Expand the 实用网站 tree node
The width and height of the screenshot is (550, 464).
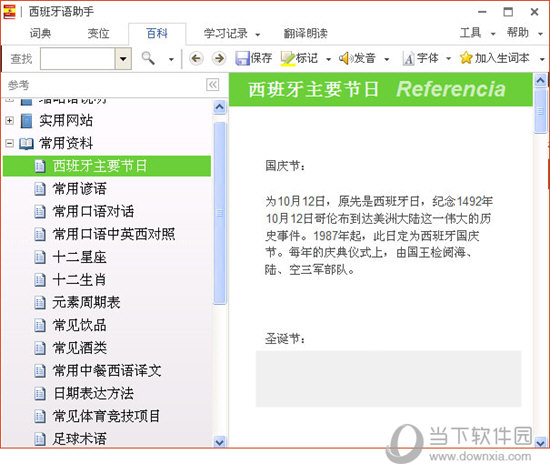(x=9, y=121)
